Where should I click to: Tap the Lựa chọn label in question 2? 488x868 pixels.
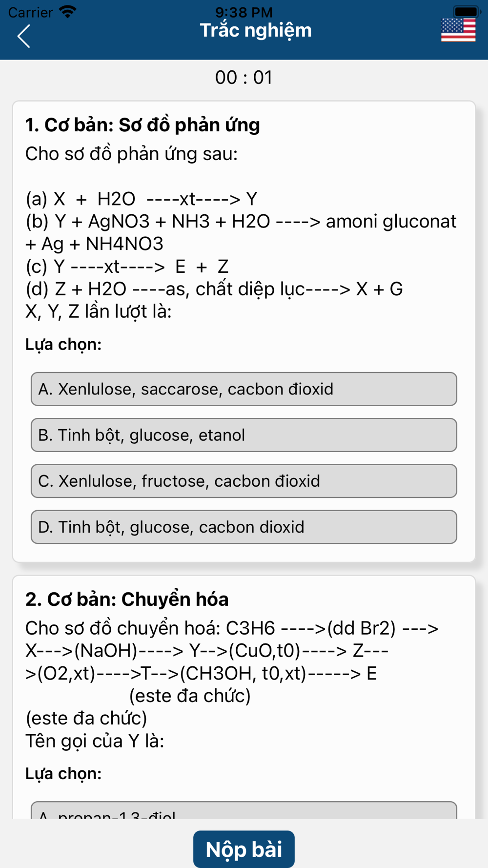pos(63,774)
